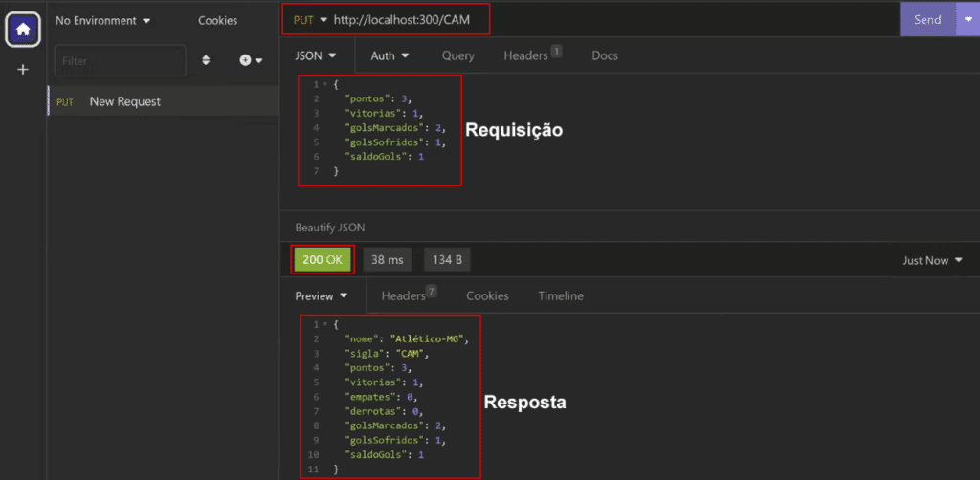Open the Cookies manager
Image resolution: width=980 pixels, height=480 pixels.
point(217,21)
